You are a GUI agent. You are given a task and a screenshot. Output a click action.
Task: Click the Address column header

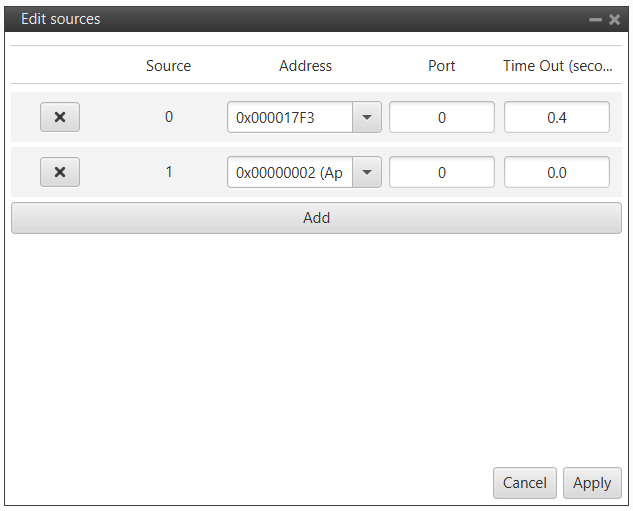click(x=305, y=66)
